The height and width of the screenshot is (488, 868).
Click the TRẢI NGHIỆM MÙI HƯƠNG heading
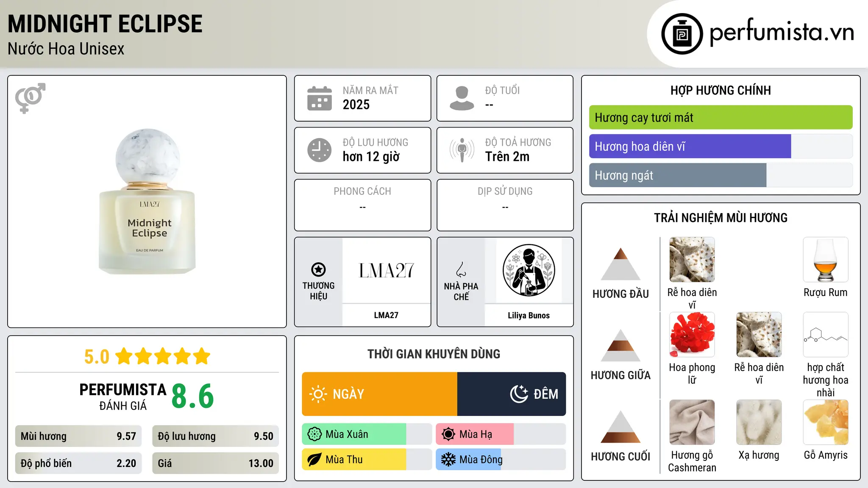(x=721, y=218)
